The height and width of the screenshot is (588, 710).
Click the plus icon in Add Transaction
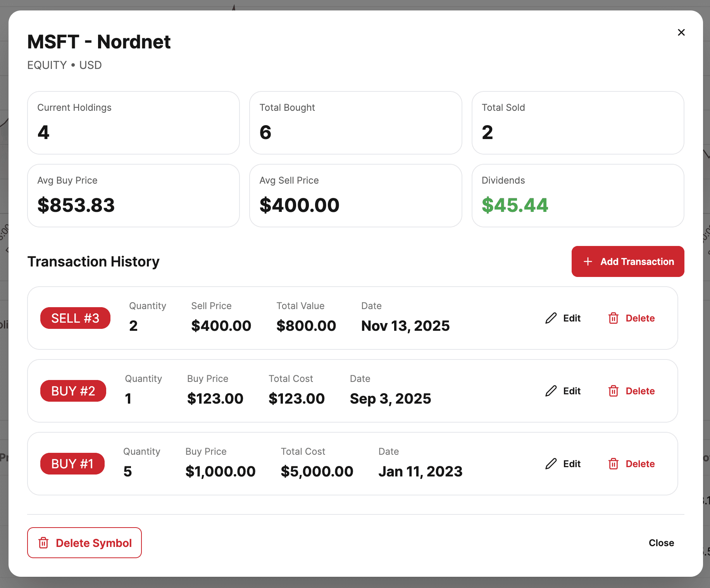(x=588, y=261)
